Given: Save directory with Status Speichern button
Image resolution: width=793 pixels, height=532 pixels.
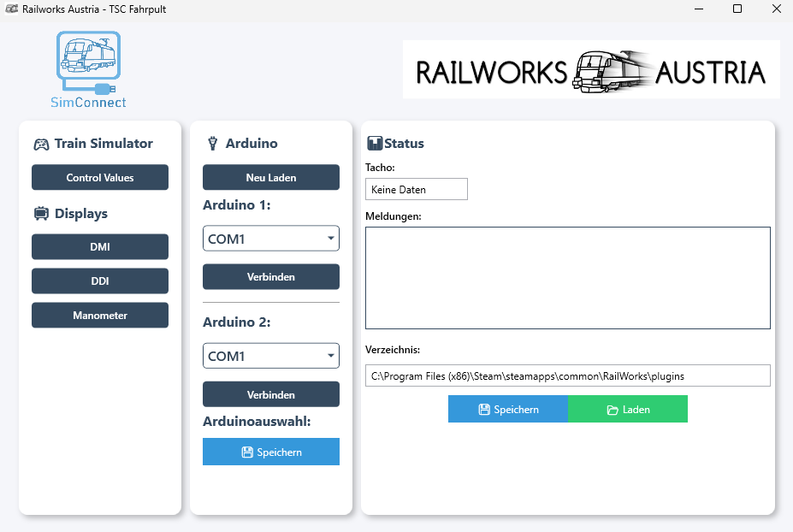Looking at the screenshot, I should [508, 409].
